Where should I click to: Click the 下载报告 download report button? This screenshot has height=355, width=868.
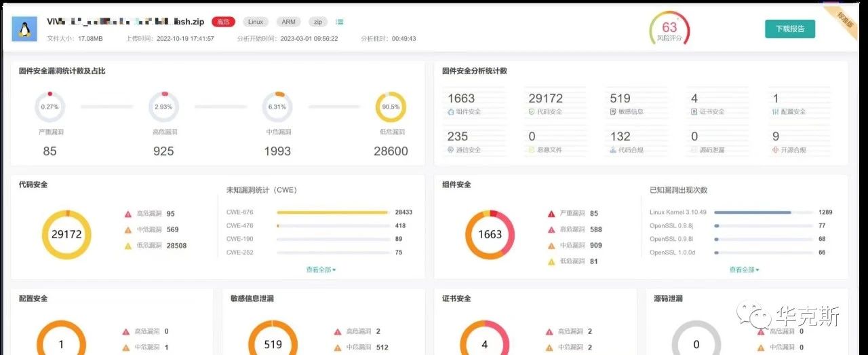coord(790,29)
